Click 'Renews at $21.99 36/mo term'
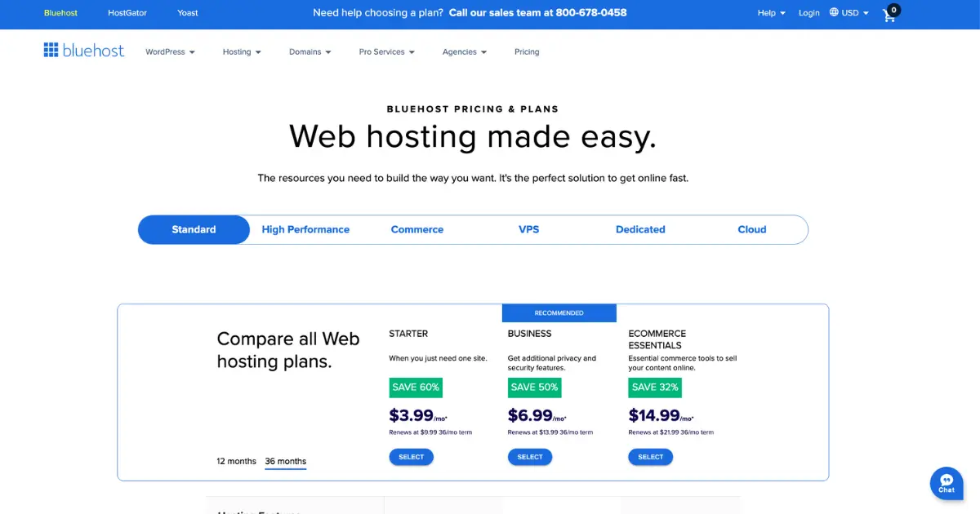Screen dimensions: 980x514 pos(670,432)
